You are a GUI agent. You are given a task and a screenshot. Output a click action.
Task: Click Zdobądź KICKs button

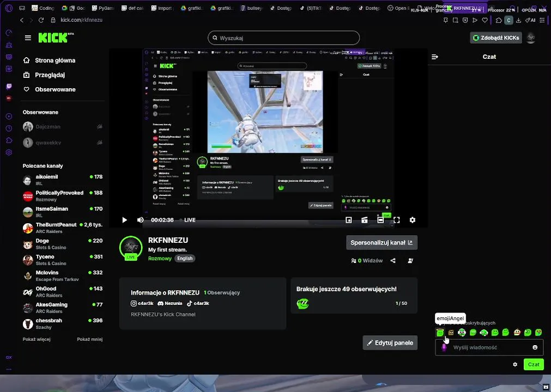pos(496,38)
